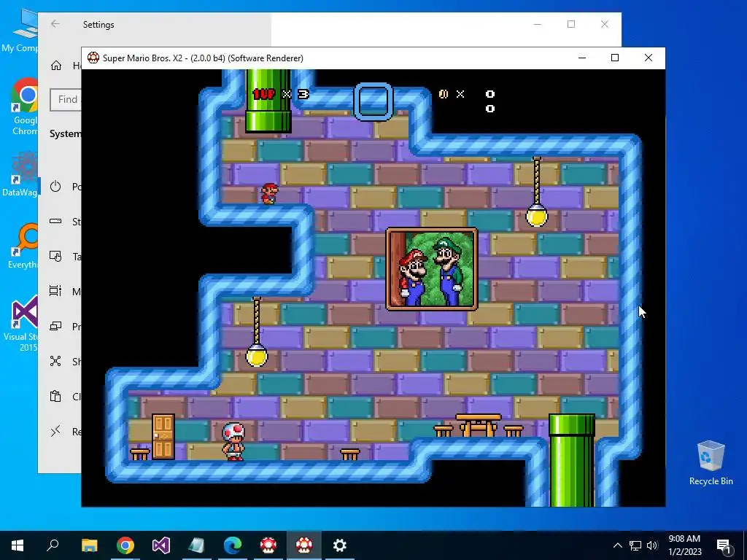Select the Shared experiences icon in the Settings sidebar
Screen dimensions: 747x560
[x=55, y=361]
